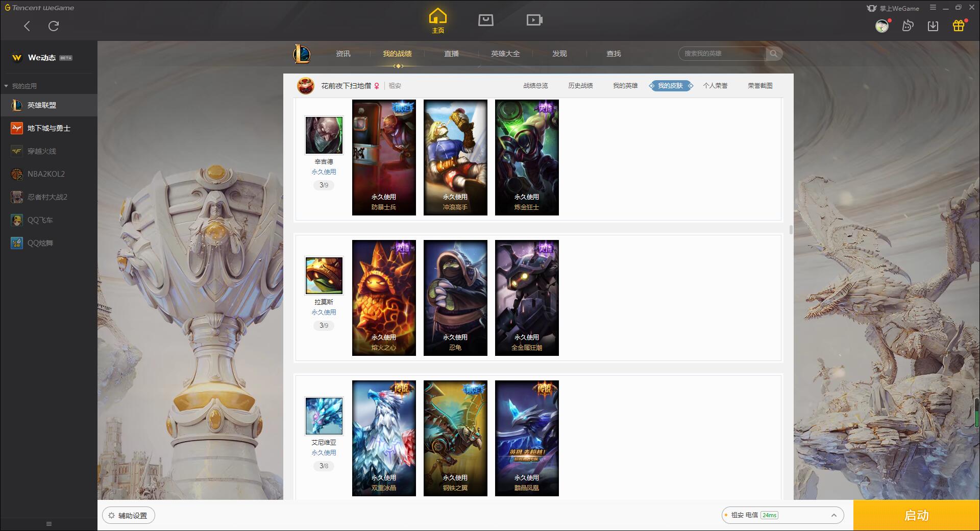Open the 掌上WeGame link

pos(893,8)
